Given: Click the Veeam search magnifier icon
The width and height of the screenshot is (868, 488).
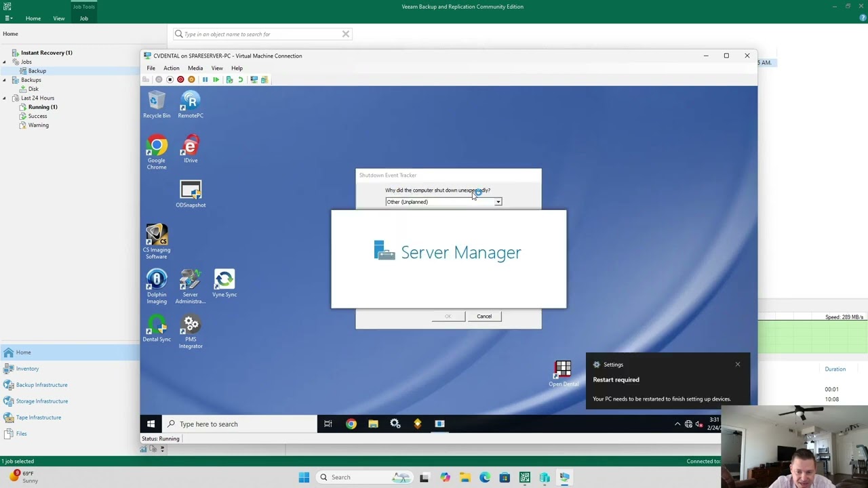Looking at the screenshot, I should point(178,34).
